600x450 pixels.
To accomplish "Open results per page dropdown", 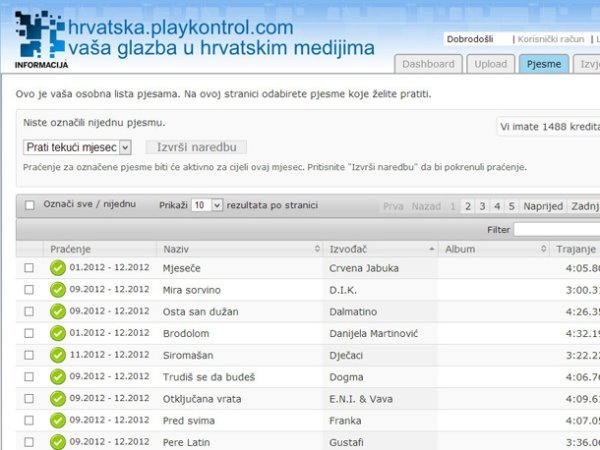I will click(207, 205).
